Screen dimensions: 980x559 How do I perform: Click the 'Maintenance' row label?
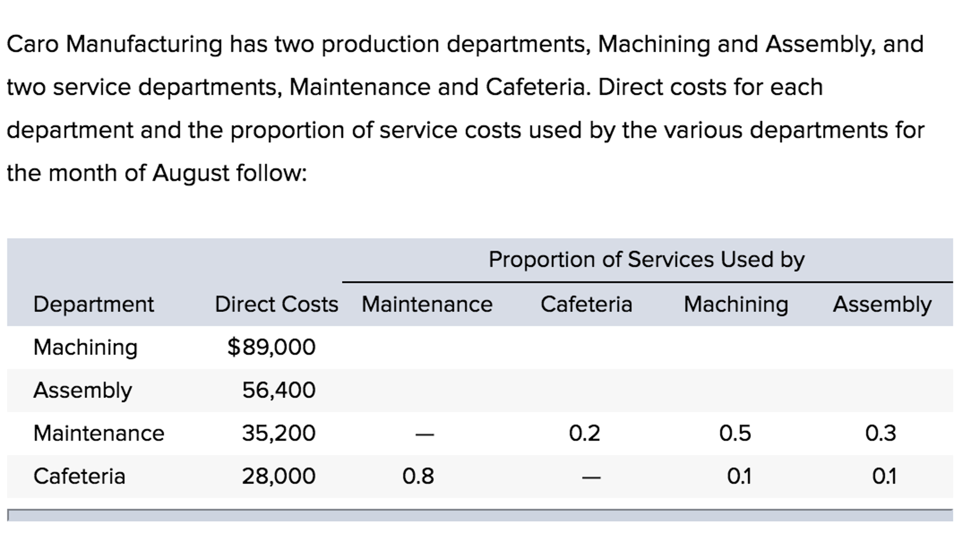pos(99,434)
